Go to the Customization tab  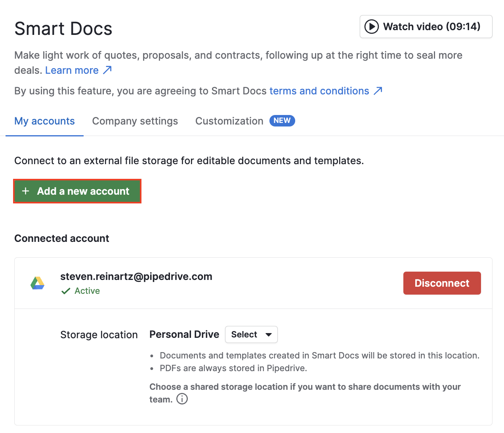pos(229,121)
